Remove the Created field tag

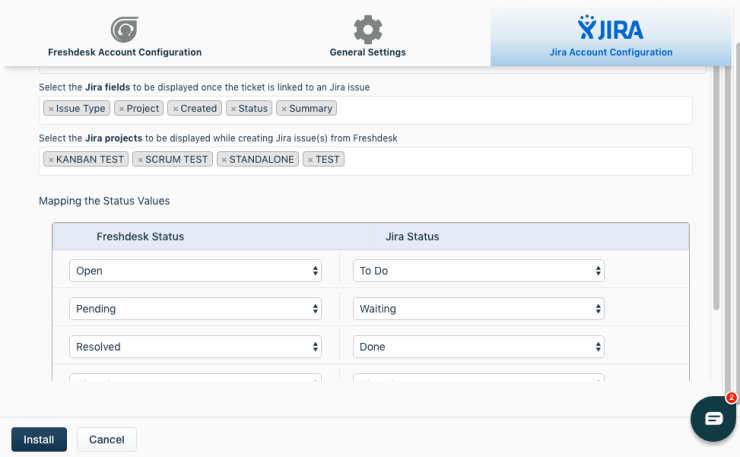click(175, 109)
